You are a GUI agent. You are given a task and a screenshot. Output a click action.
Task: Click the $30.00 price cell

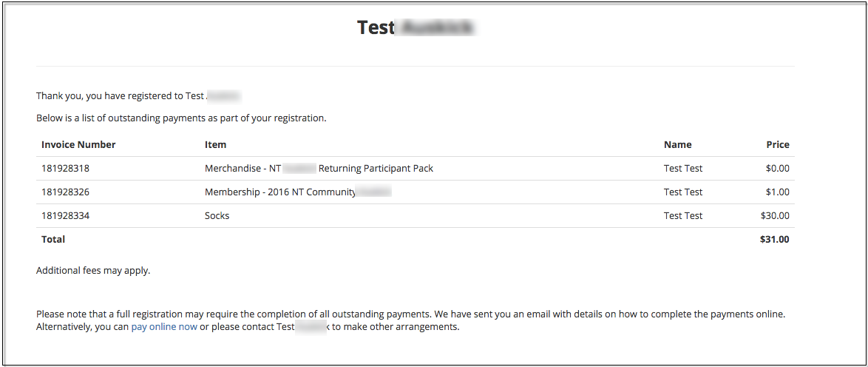coord(775,215)
